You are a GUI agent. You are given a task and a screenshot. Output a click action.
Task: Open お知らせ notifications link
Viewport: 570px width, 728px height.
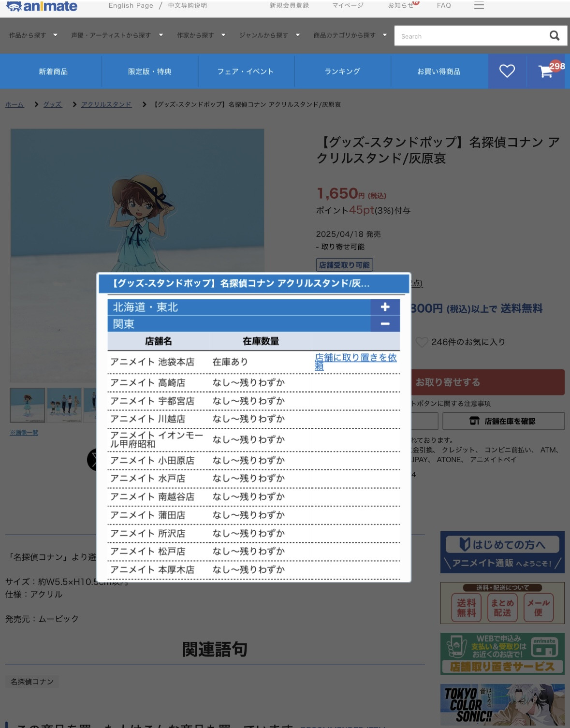(401, 5)
